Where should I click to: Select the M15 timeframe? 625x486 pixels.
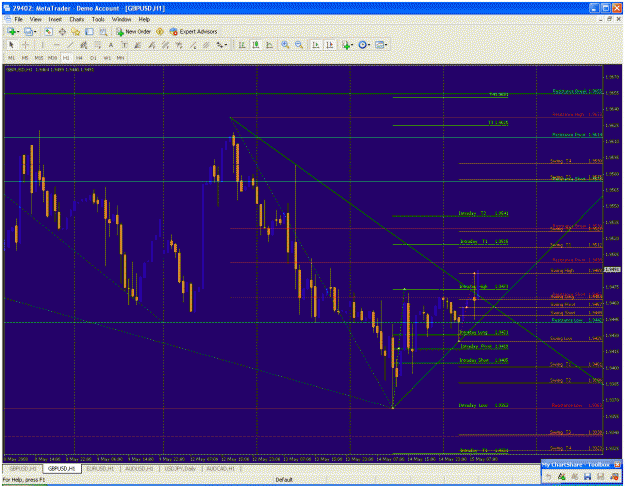point(39,58)
